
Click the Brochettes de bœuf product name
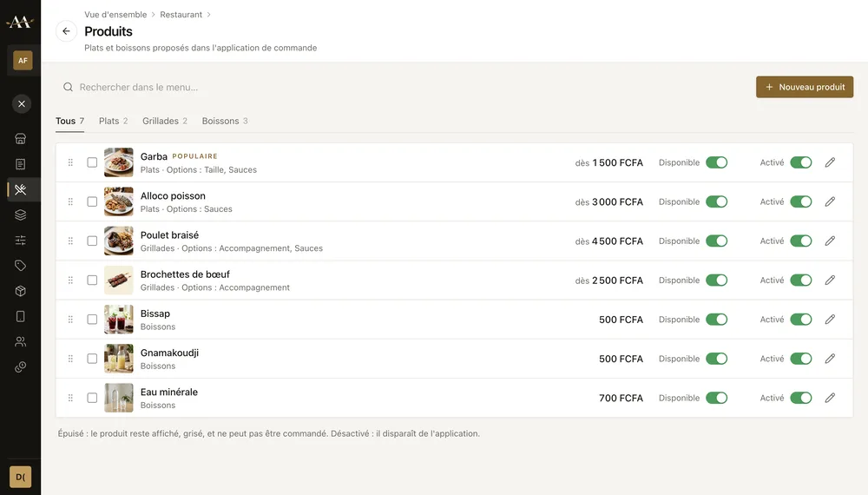pyautogui.click(x=185, y=274)
